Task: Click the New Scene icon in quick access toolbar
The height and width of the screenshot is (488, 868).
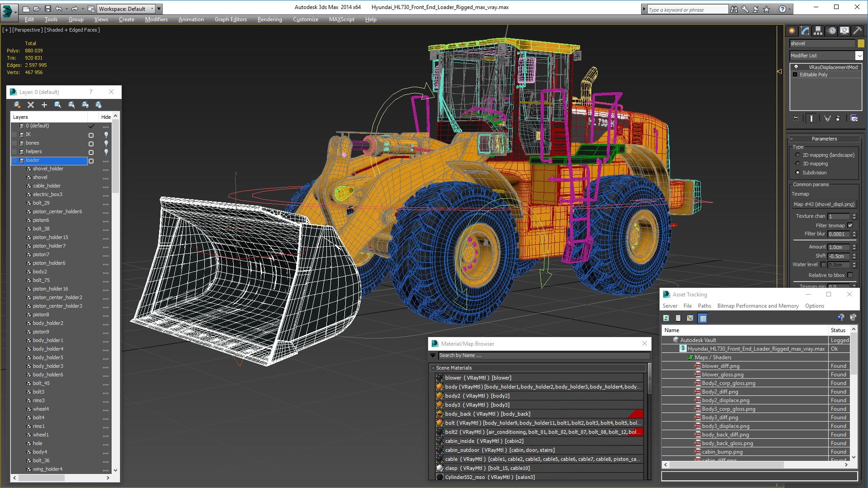Action: [26, 9]
